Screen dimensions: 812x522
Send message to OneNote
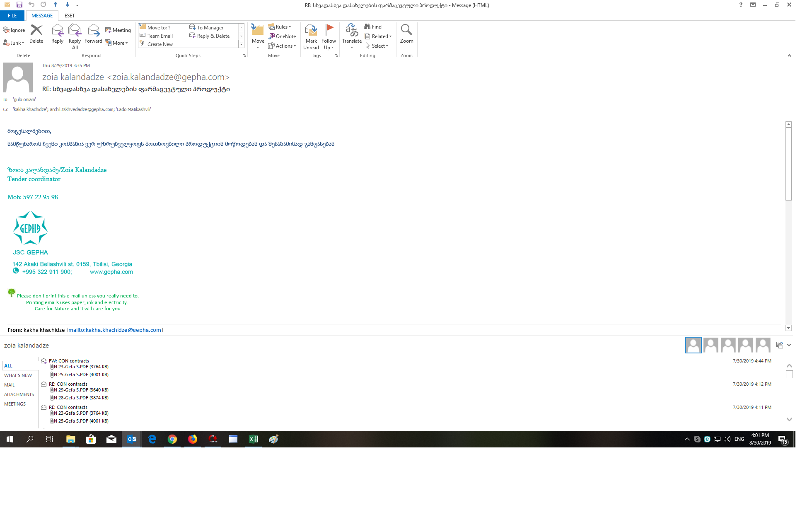click(x=282, y=36)
